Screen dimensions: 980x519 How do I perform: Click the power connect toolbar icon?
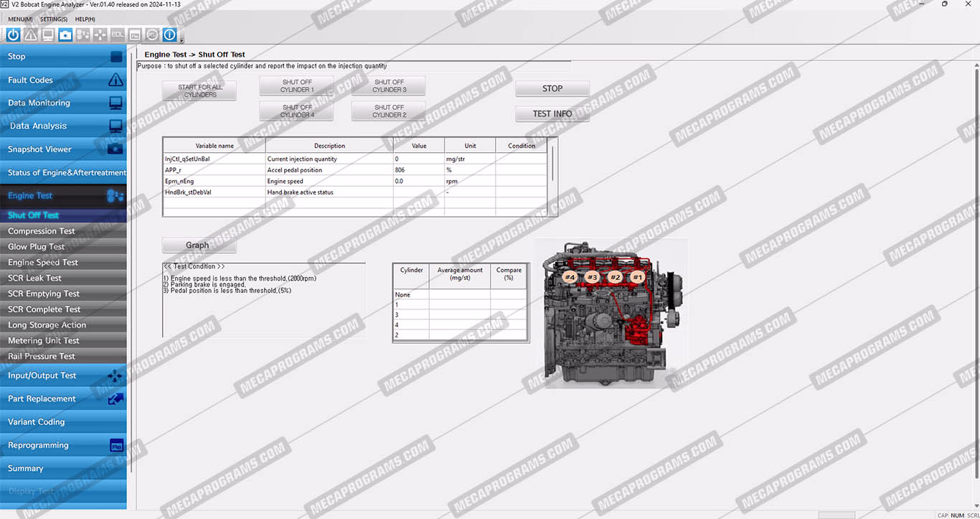(x=13, y=34)
